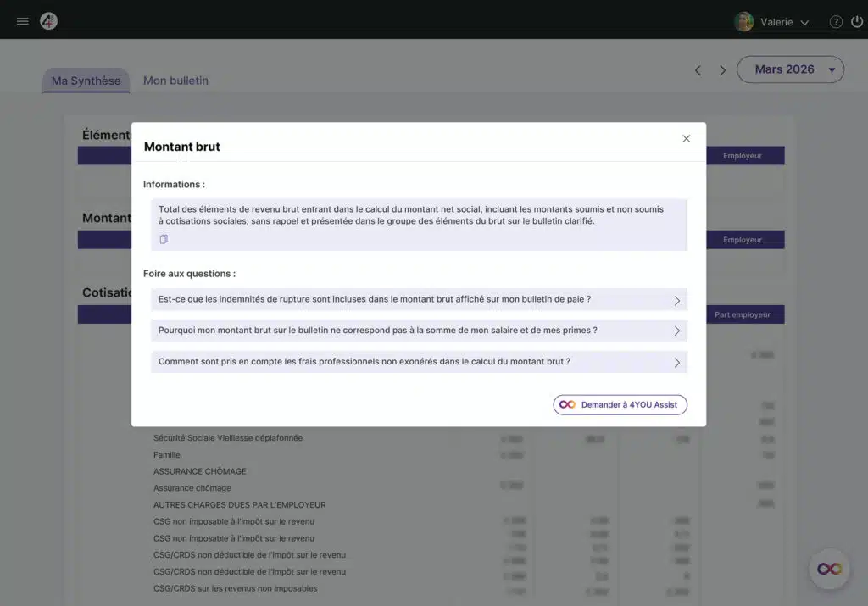The height and width of the screenshot is (606, 868).
Task: Switch to Ma Synthèse tab
Action: pyautogui.click(x=86, y=81)
